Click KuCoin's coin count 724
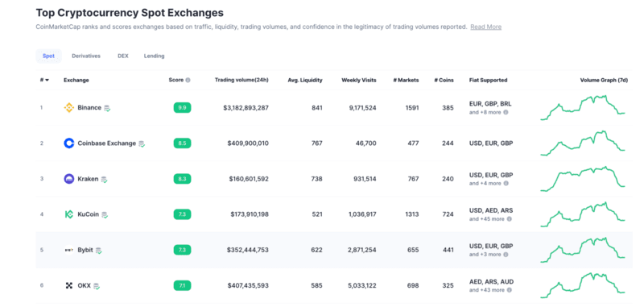Viewport: 644px width, 307px height. 448,214
